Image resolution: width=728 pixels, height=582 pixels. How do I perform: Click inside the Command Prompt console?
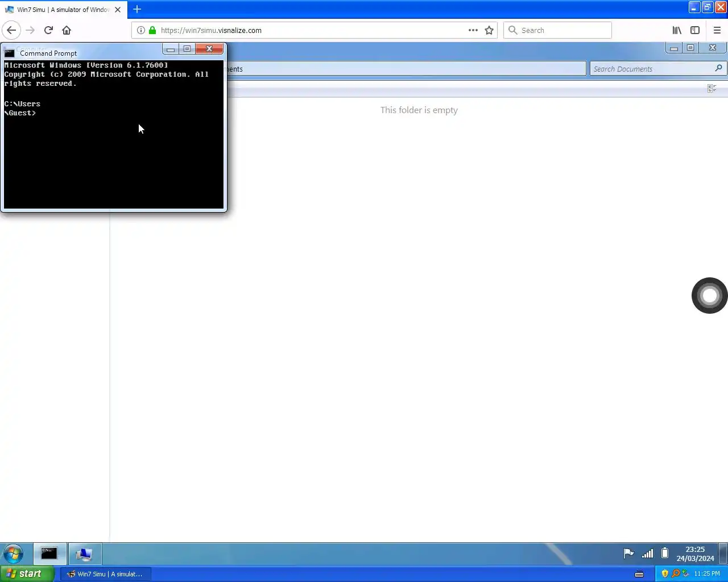[114, 135]
